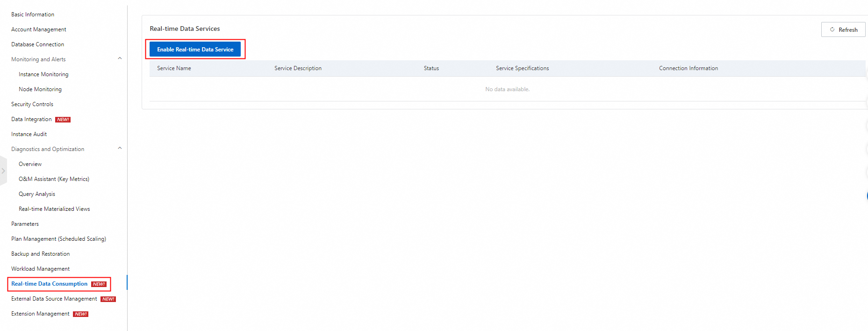Screen dimensions: 868x331
Task: Click the 'No data available.' message
Action: pos(507,89)
